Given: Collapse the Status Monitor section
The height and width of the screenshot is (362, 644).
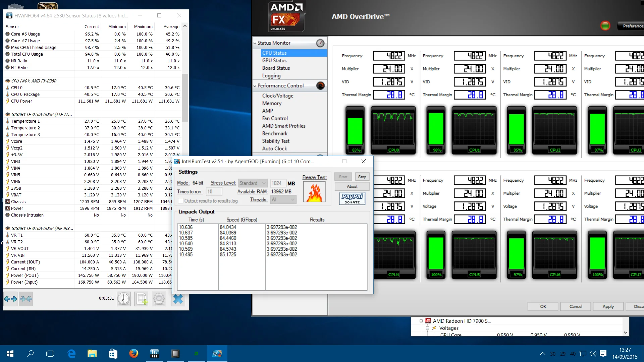Looking at the screenshot, I should click(255, 43).
